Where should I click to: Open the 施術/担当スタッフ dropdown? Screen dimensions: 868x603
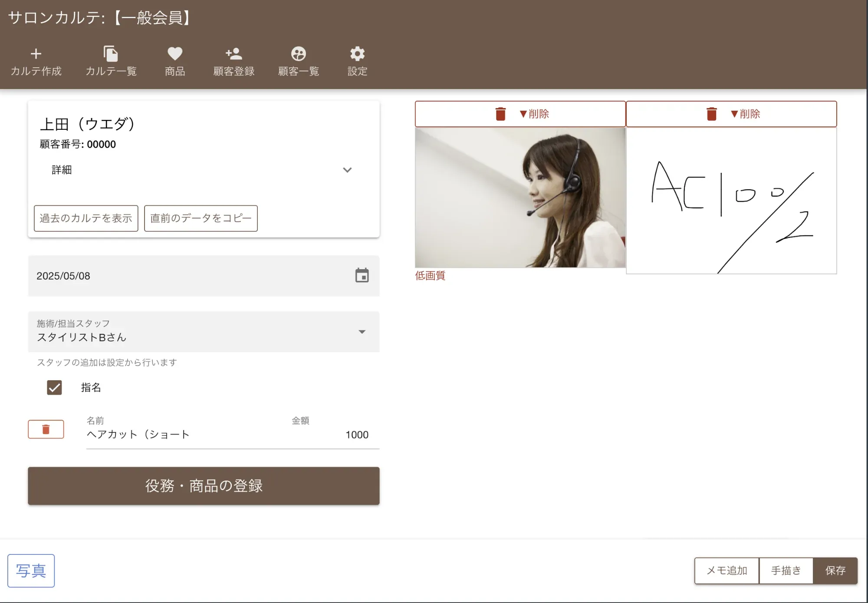pyautogui.click(x=362, y=332)
